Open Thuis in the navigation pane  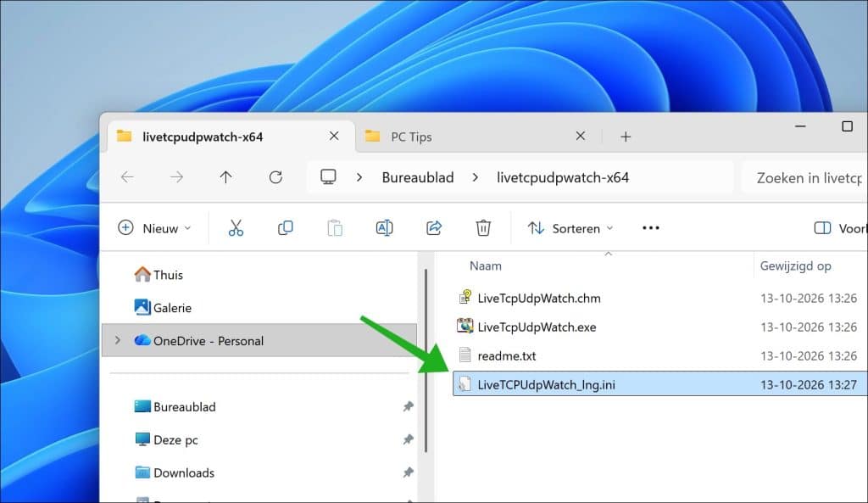point(159,275)
